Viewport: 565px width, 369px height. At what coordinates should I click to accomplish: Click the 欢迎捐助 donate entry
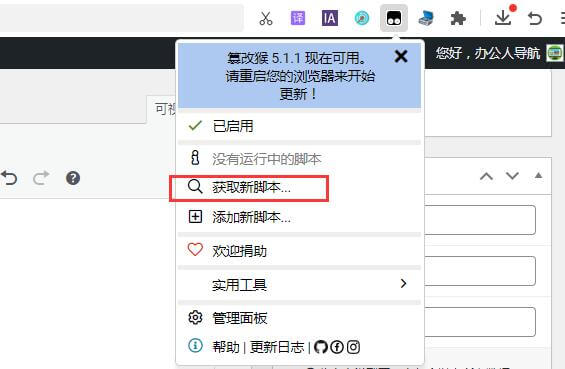[299, 251]
